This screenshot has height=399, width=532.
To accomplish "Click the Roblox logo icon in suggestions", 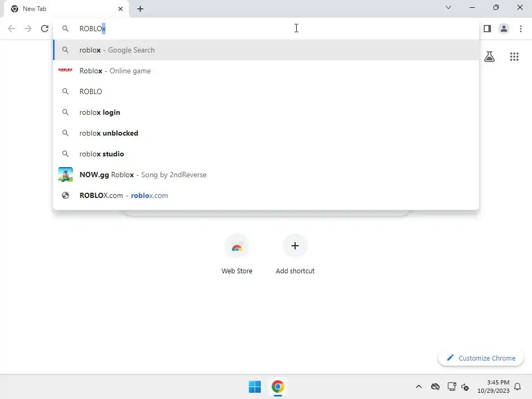I will click(65, 70).
